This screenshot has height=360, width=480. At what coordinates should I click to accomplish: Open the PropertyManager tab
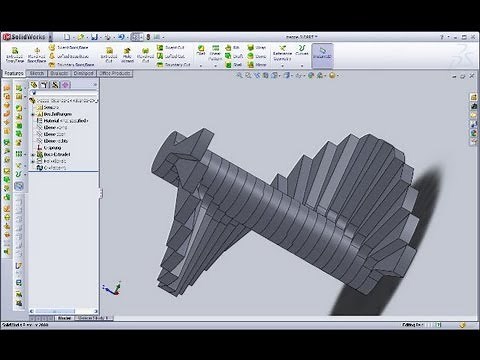(44, 85)
